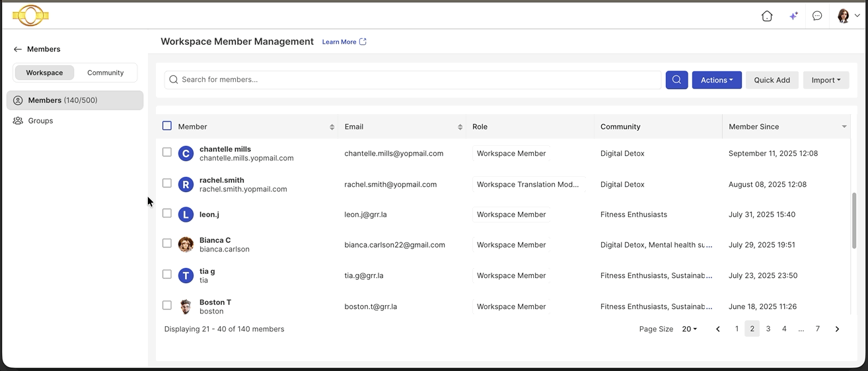This screenshot has width=868, height=371.
Task: Click rachel.smith@yopmail.com email
Action: click(390, 185)
